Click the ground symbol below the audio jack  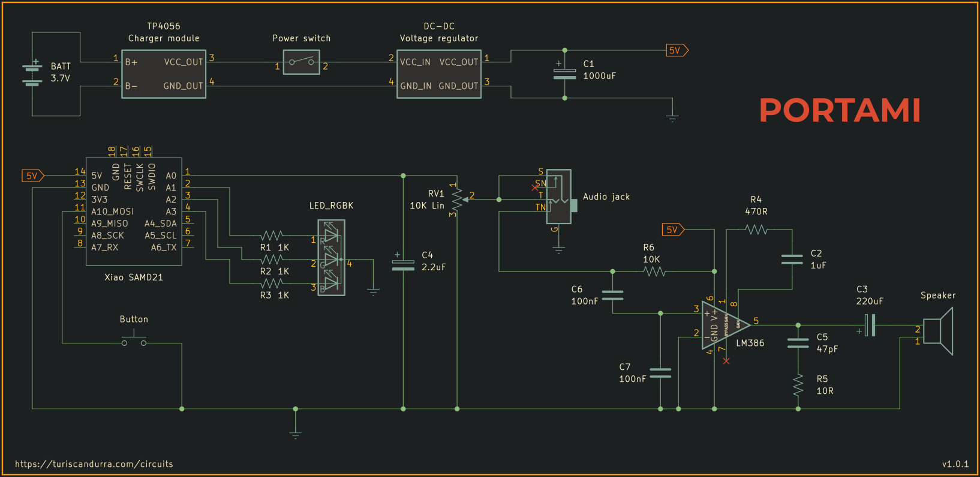pos(558,249)
